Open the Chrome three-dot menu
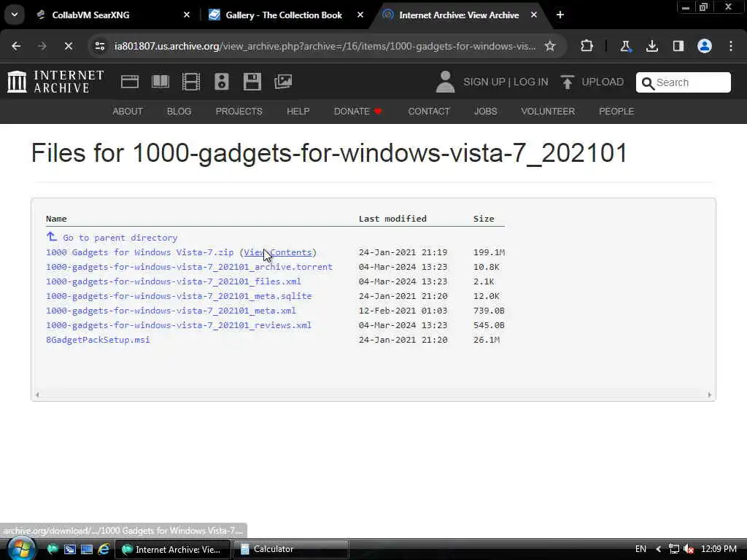The width and height of the screenshot is (747, 560). coord(731,46)
